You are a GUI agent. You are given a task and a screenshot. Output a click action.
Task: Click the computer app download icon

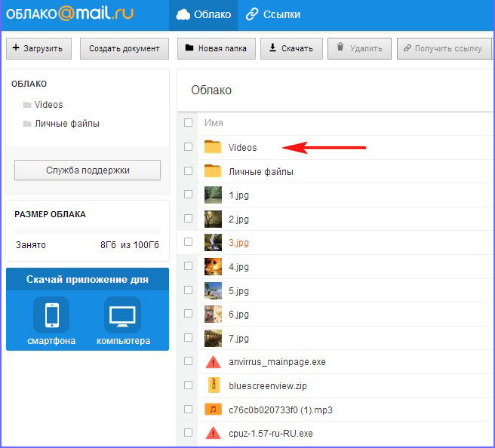click(122, 315)
